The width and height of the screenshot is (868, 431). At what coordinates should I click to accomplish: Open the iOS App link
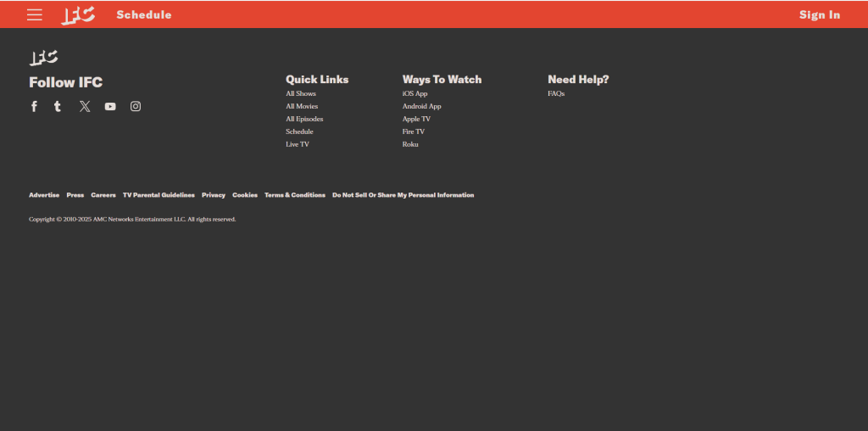click(415, 93)
